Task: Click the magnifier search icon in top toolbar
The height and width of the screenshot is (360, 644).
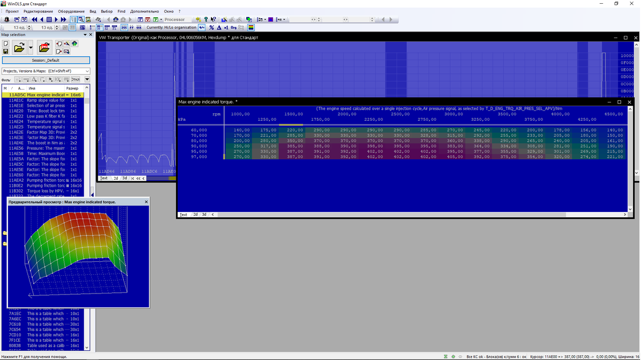Action: 81,19
